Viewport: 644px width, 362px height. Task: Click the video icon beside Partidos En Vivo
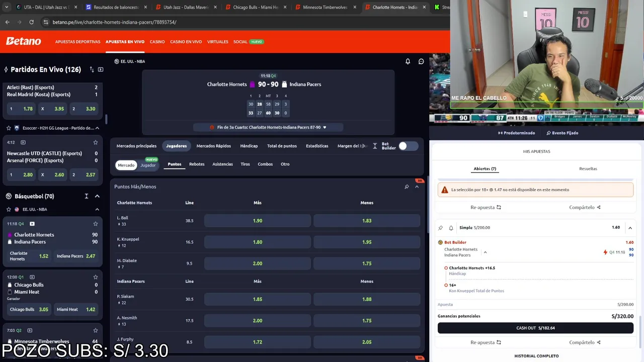pyautogui.click(x=101, y=69)
